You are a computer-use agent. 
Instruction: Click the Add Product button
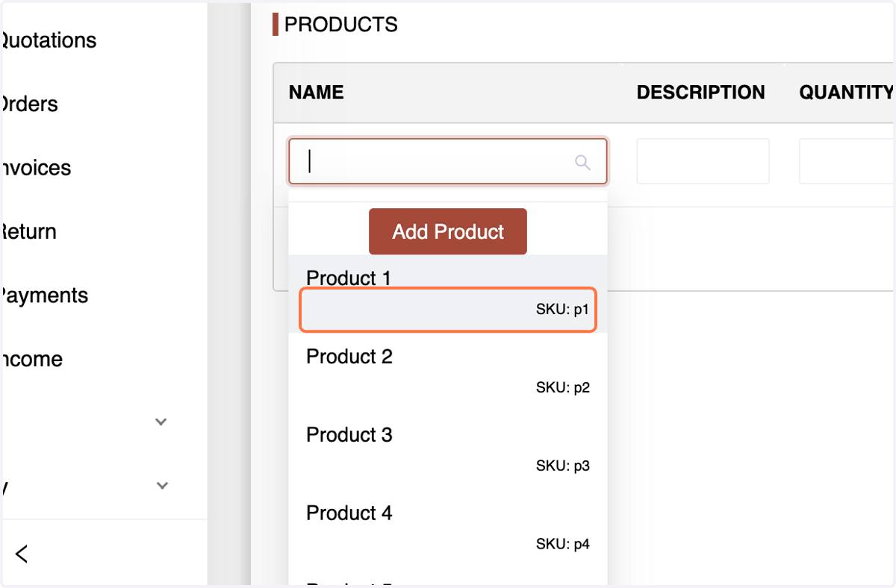pyautogui.click(x=448, y=231)
